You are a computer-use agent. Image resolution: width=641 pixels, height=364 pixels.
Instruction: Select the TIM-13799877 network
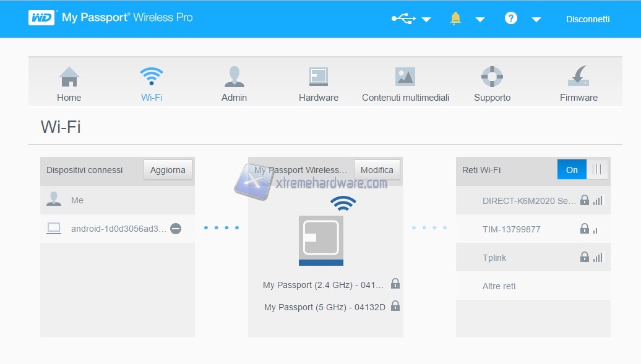pyautogui.click(x=511, y=229)
